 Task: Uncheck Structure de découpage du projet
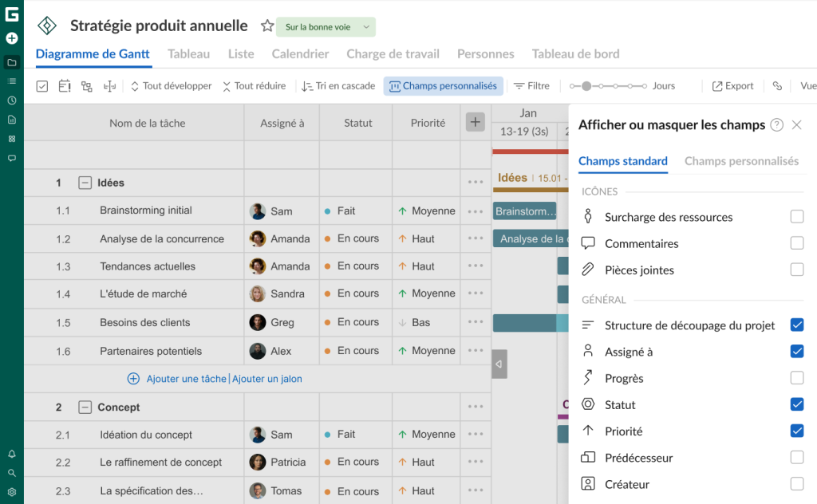(x=797, y=325)
